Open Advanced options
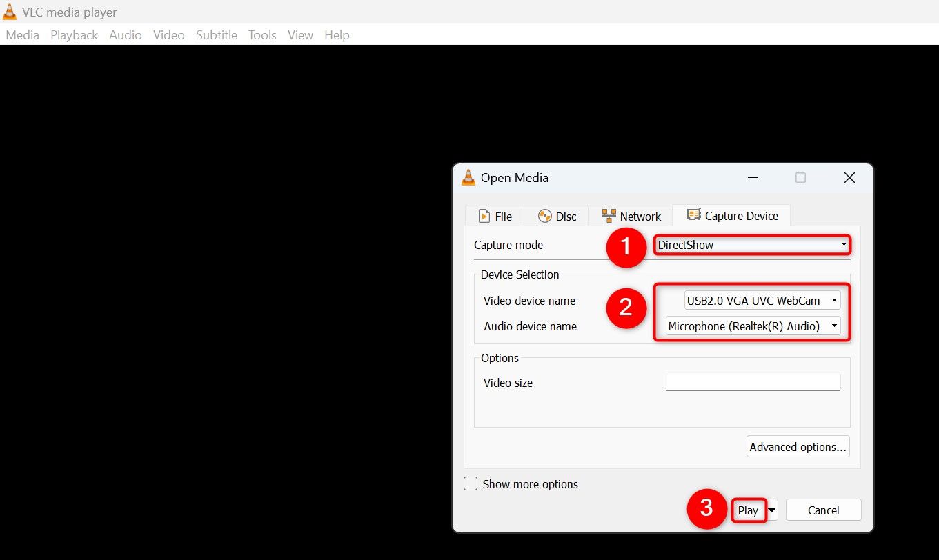This screenshot has height=560, width=939. point(798,447)
